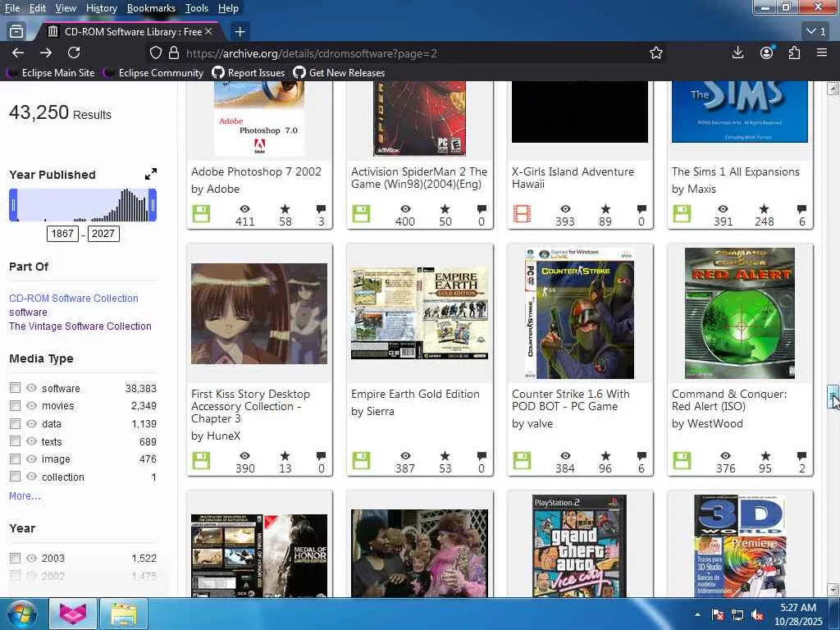
Task: Check the image media type checkbox
Action: pyautogui.click(x=15, y=459)
